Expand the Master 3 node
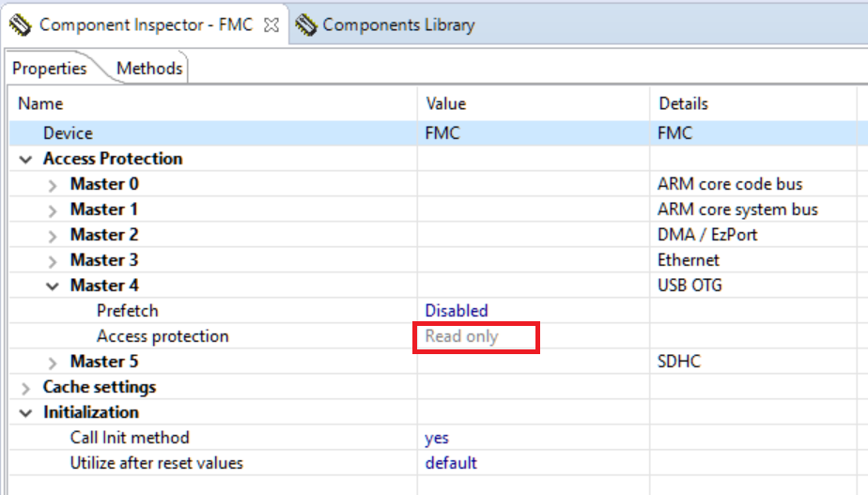The width and height of the screenshot is (868, 495). (x=53, y=261)
